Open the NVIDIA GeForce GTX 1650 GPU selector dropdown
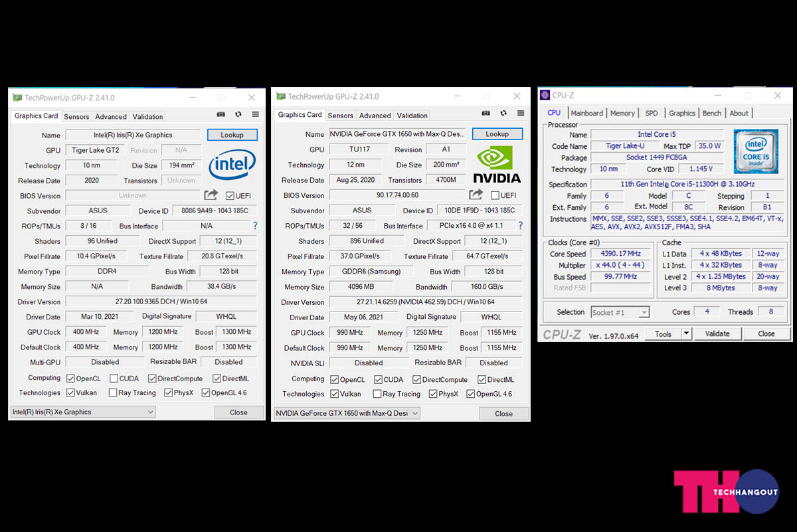The height and width of the screenshot is (532, 797). (x=347, y=413)
